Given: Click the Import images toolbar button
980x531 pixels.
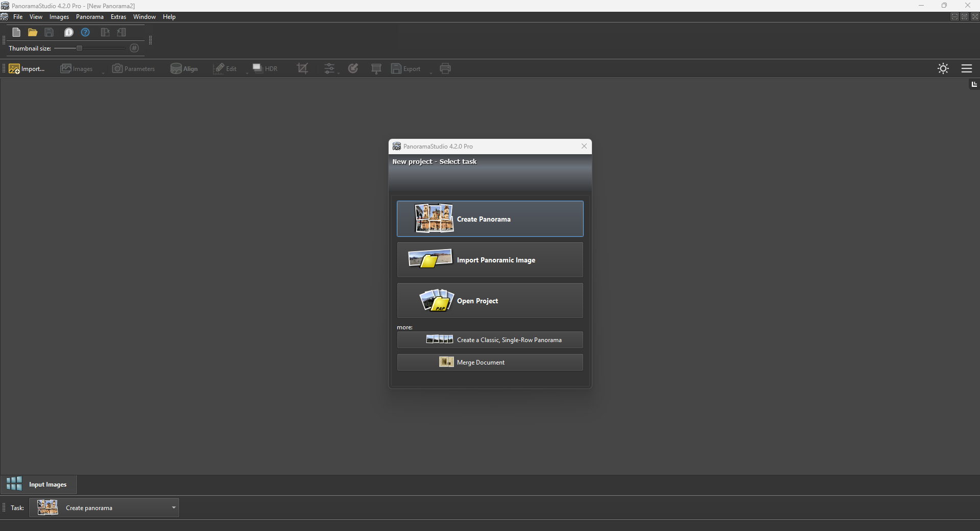Looking at the screenshot, I should [27, 69].
